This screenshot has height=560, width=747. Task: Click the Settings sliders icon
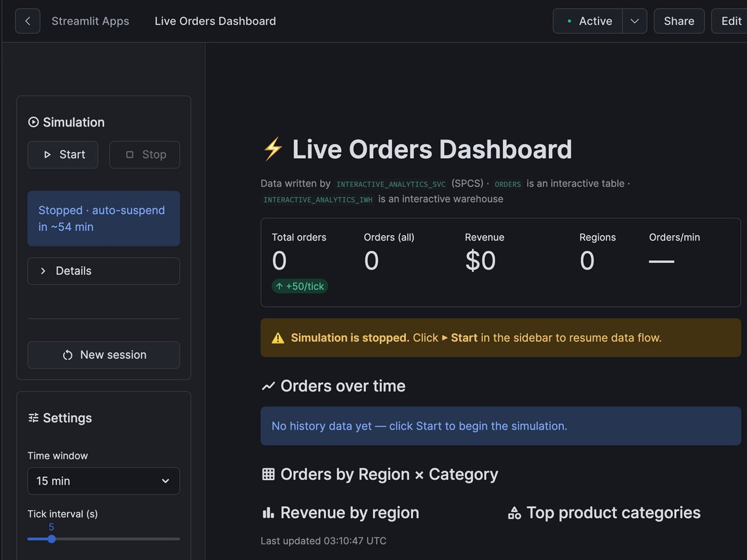pos(33,418)
